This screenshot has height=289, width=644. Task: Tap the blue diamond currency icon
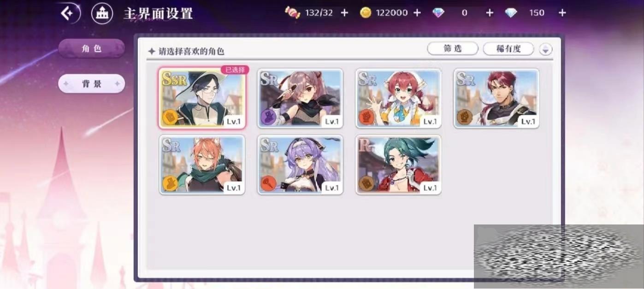click(511, 13)
